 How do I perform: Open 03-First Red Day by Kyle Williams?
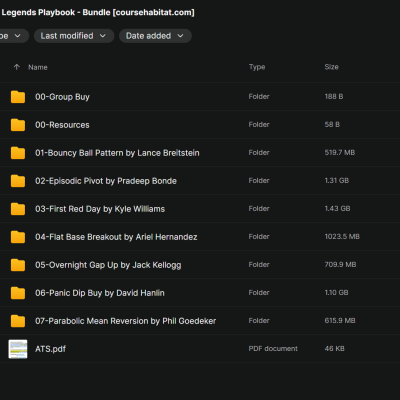[100, 209]
